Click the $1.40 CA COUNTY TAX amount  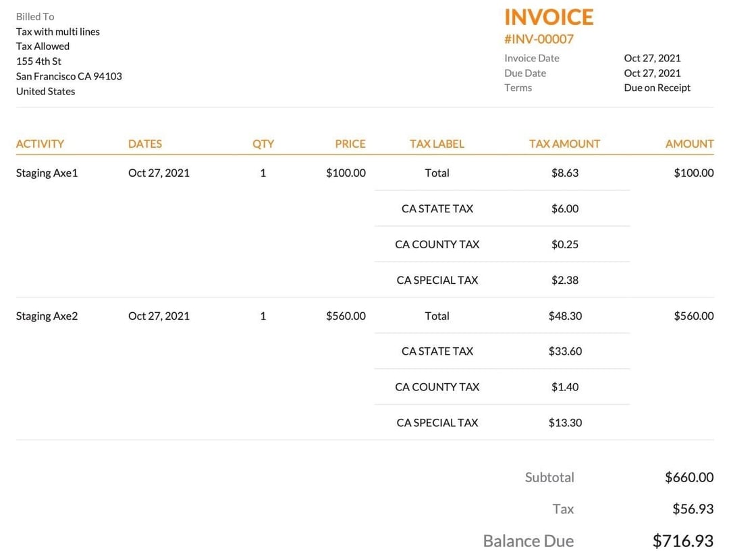[x=564, y=386]
